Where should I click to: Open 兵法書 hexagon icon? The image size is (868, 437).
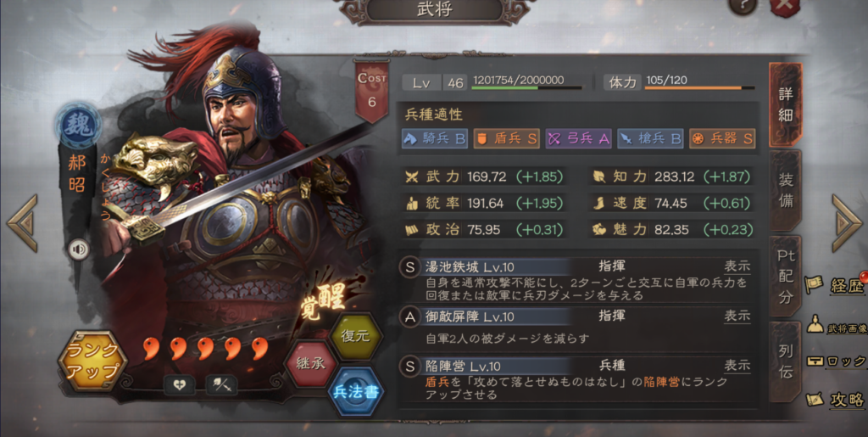tap(355, 392)
